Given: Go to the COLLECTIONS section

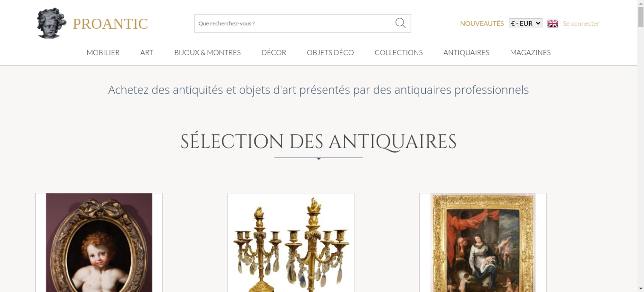Looking at the screenshot, I should tap(399, 52).
